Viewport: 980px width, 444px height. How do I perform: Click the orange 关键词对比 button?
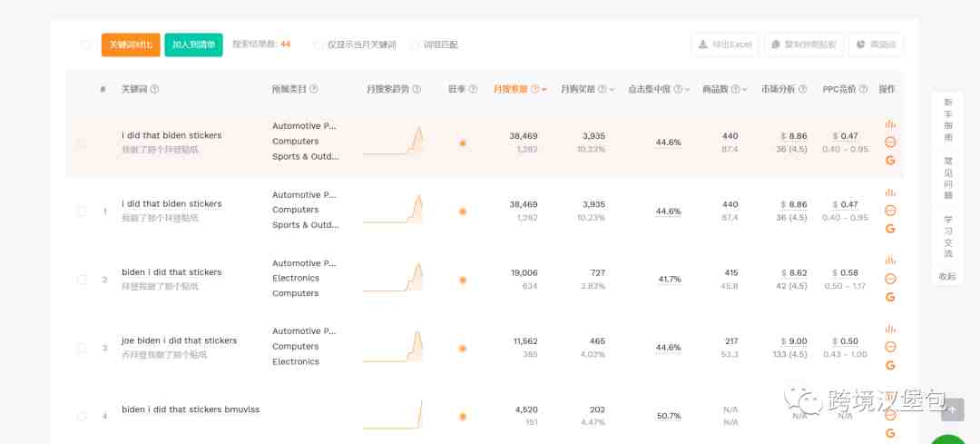[x=131, y=45]
